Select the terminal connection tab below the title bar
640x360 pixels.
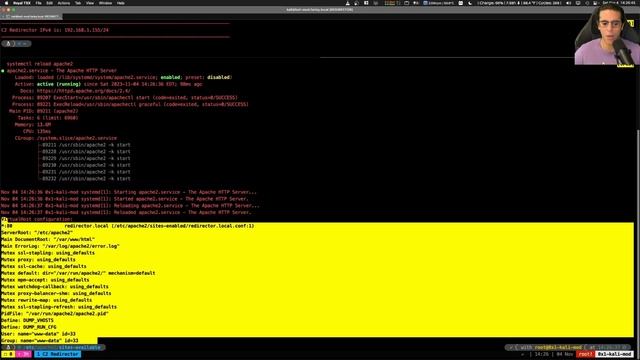(x=32, y=16)
